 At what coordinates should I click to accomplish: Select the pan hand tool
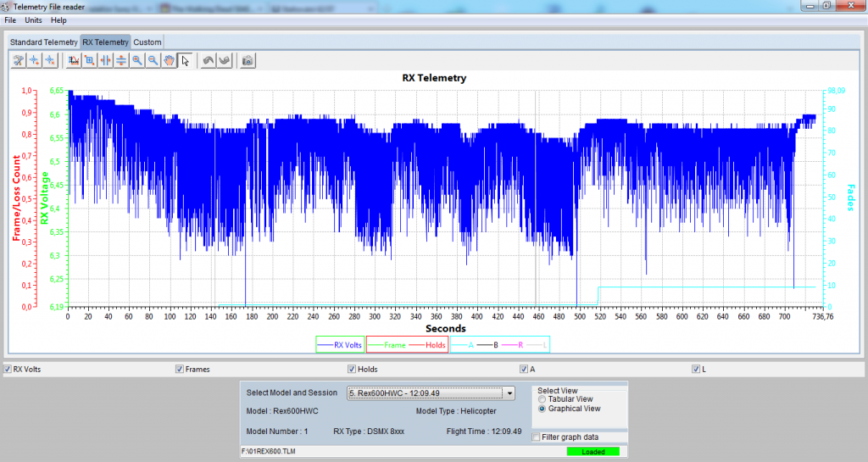(x=169, y=60)
